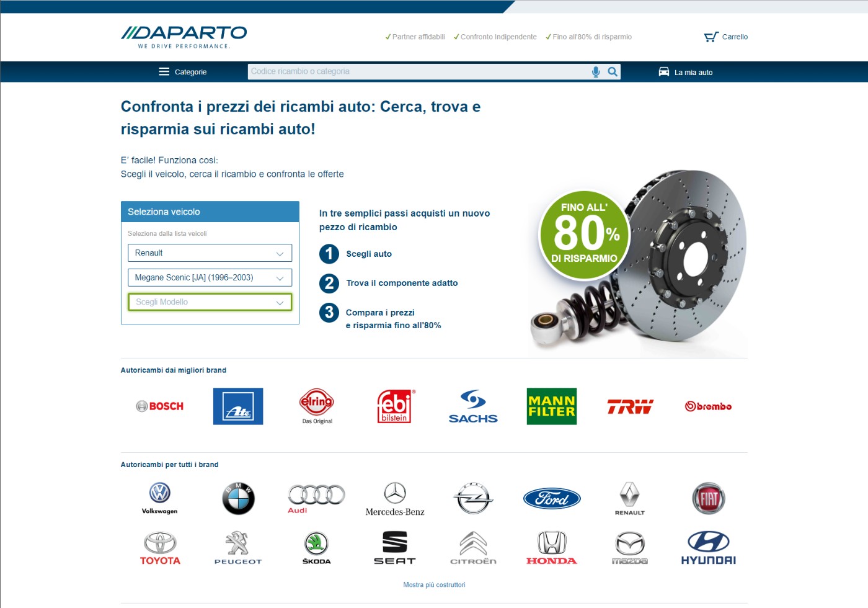Image resolution: width=868 pixels, height=608 pixels.
Task: Choose the Audi manufacturer logo
Action: [x=317, y=498]
